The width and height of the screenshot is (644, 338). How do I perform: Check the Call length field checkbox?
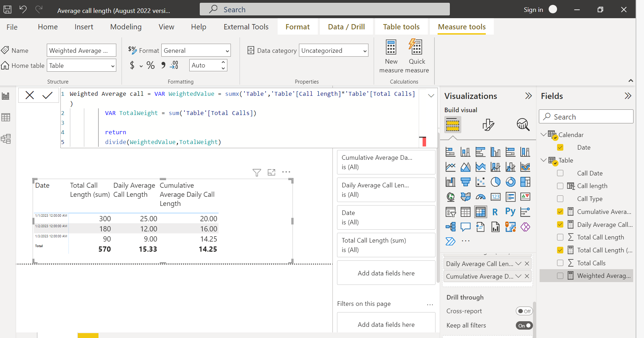(560, 186)
